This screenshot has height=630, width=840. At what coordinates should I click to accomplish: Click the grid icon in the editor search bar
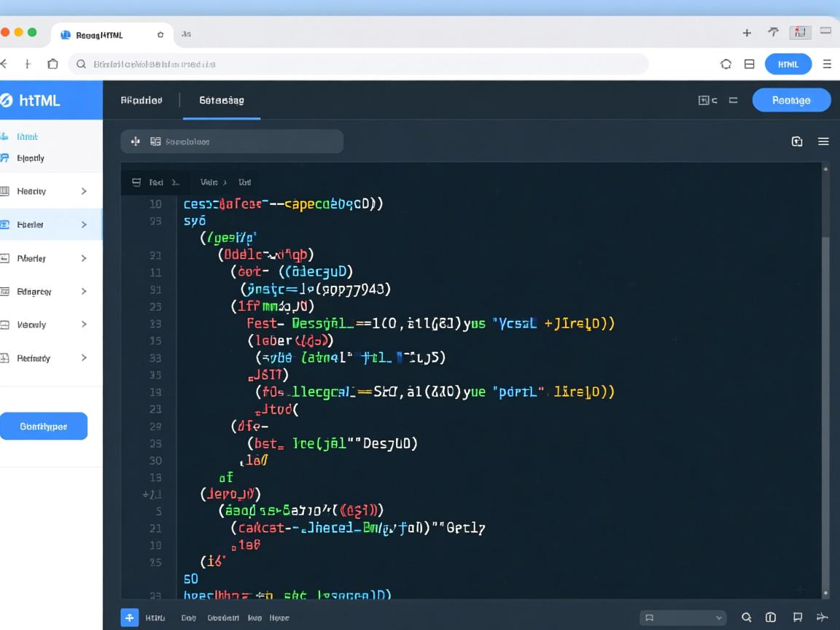point(155,141)
